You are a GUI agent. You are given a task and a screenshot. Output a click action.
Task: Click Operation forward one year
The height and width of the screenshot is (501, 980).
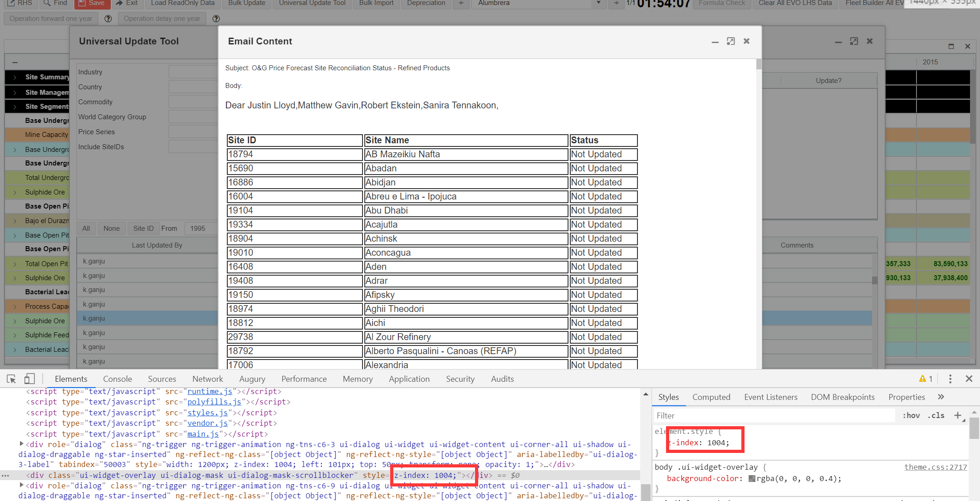point(50,18)
